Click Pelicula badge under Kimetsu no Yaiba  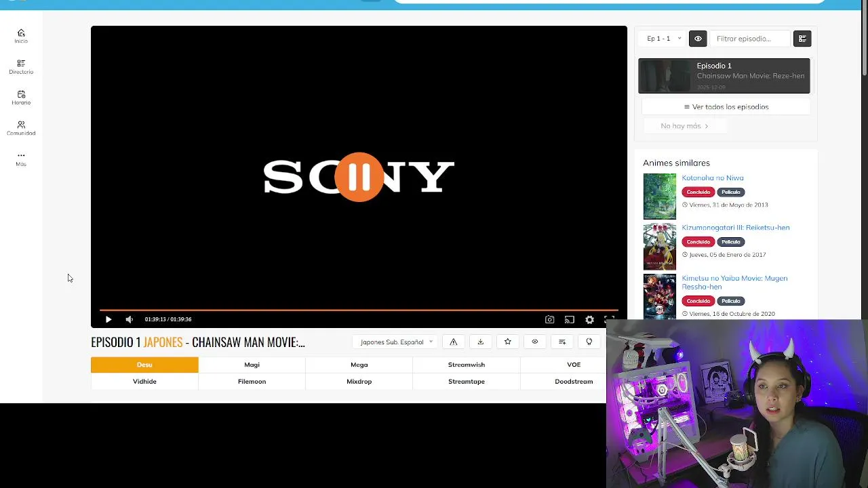(x=731, y=301)
